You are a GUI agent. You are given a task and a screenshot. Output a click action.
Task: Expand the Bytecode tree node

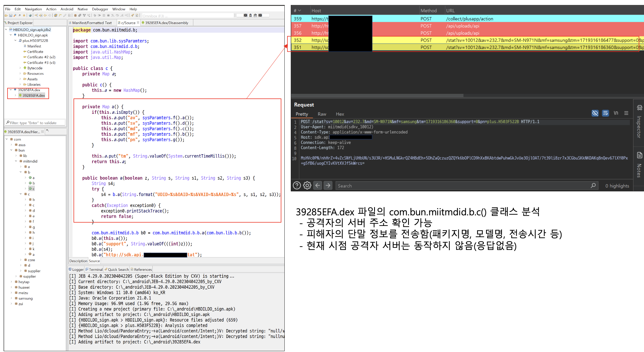pyautogui.click(x=20, y=68)
